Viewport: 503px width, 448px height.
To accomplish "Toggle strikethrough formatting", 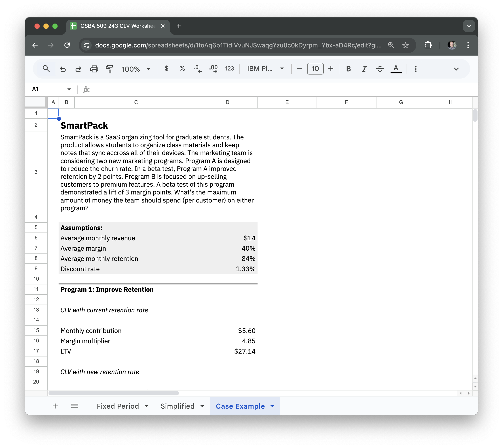I will 380,69.
